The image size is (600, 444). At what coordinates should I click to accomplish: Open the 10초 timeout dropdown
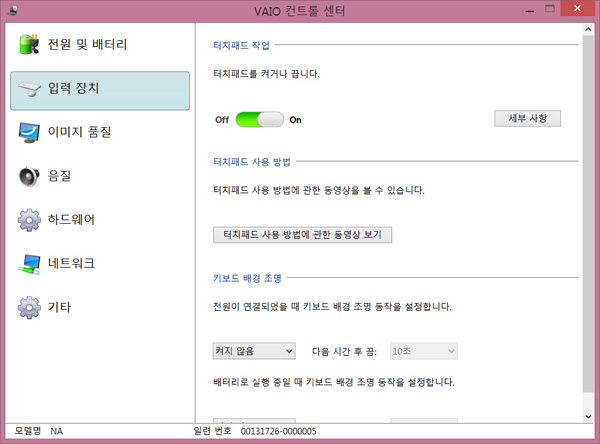(x=424, y=351)
